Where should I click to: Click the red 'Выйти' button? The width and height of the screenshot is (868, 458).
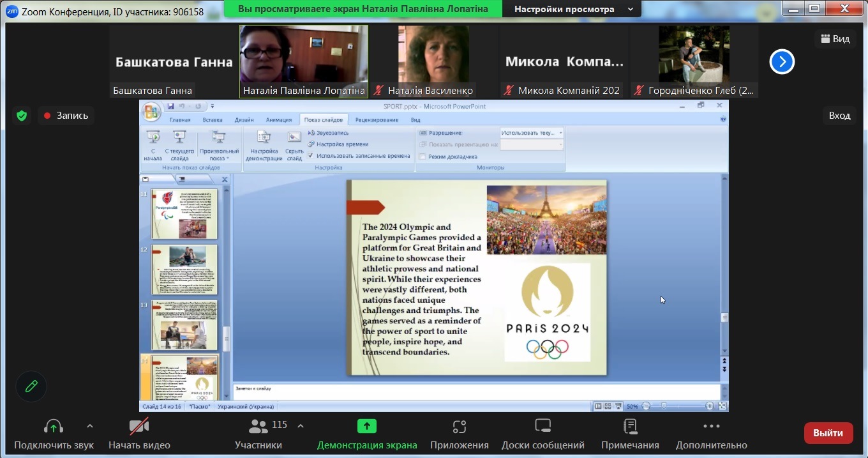[828, 432]
